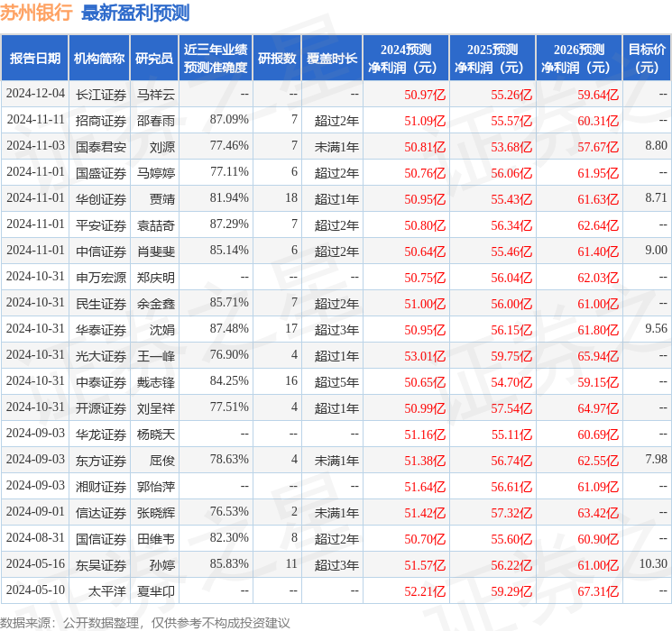Image resolution: width=672 pixels, height=631 pixels.
Task: Click the 2026预测净利润 header
Action: 578,59
